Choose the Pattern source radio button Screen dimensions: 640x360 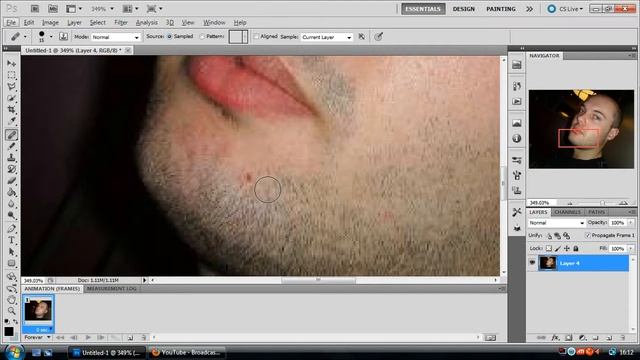(202, 37)
